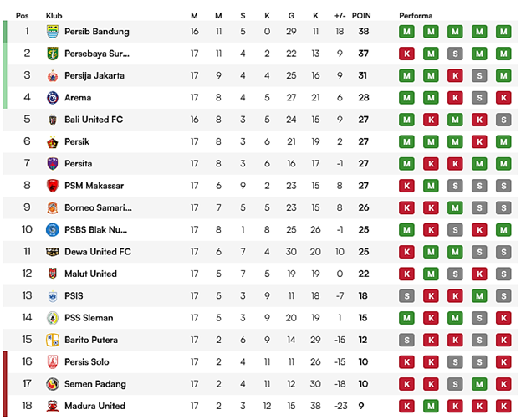This screenshot has height=420, width=526.
Task: Open the Semen Padang team page
Action: tap(94, 384)
